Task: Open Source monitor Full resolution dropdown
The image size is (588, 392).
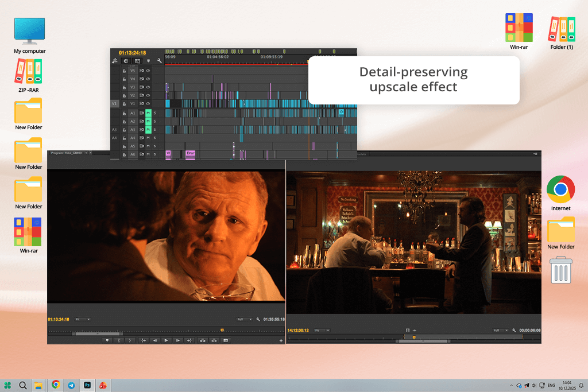Action: [501, 330]
